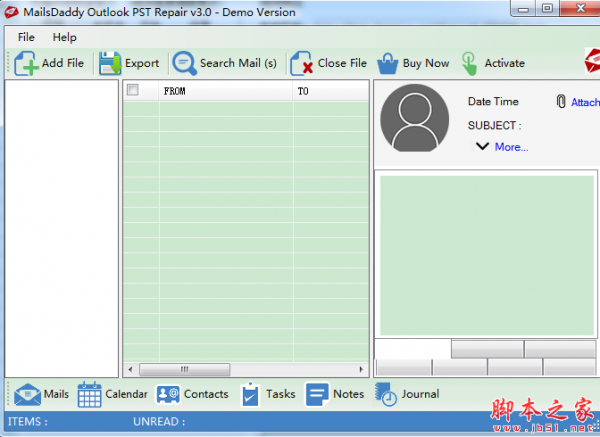Viewport: 600px width, 437px height.
Task: Show Contacts items
Action: 168,394
